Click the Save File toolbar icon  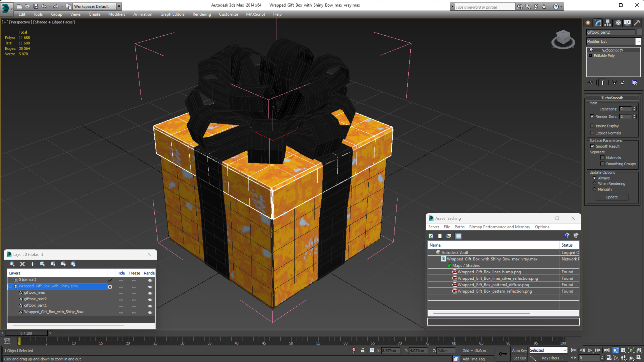tap(36, 6)
